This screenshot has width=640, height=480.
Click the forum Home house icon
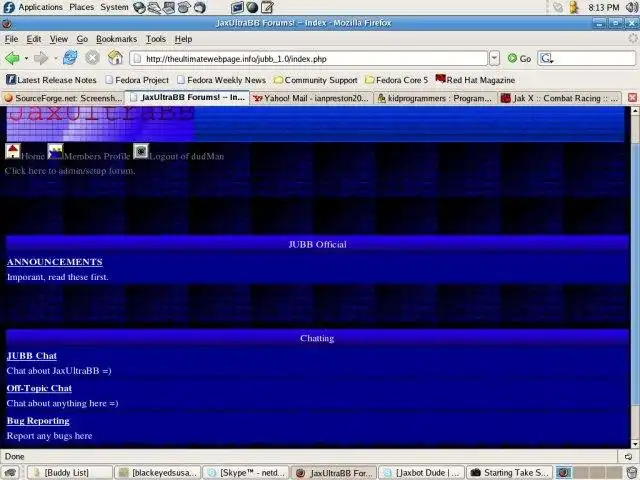tap(13, 151)
